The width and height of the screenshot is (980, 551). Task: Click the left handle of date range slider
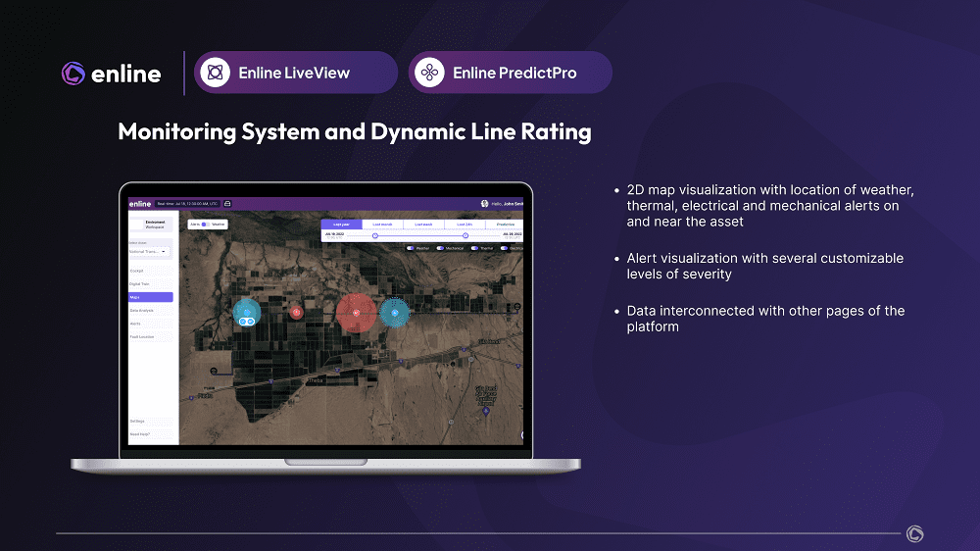click(375, 235)
